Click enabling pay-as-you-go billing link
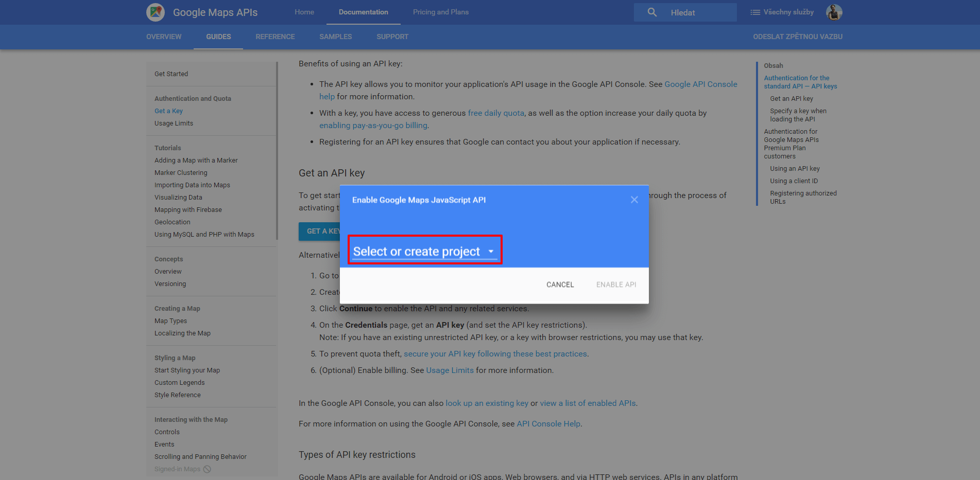 tap(373, 125)
